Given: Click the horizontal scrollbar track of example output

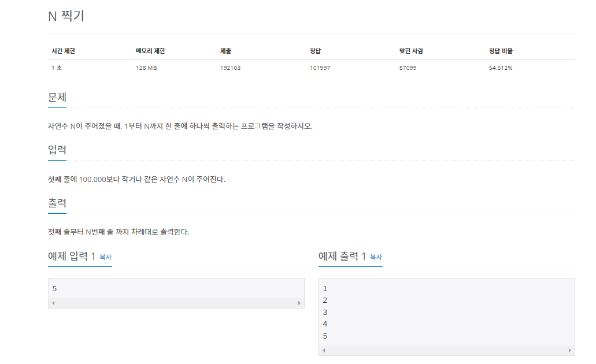Looking at the screenshot, I should pyautogui.click(x=447, y=350).
